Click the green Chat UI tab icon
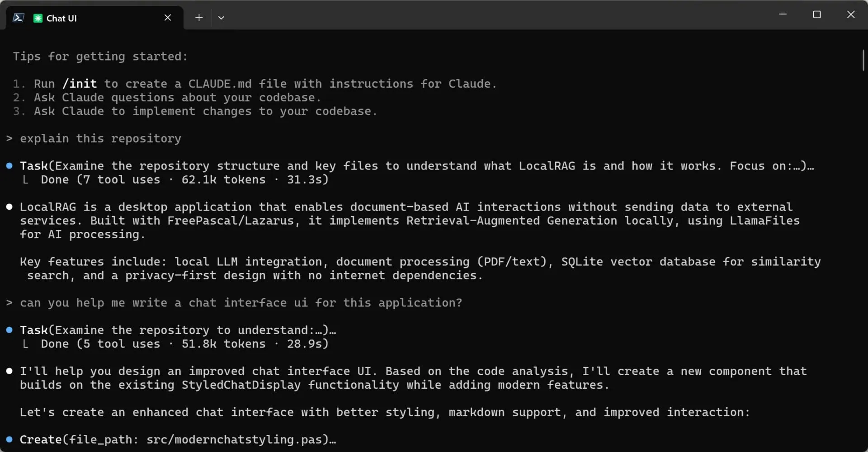Viewport: 868px width, 452px height. click(x=38, y=18)
